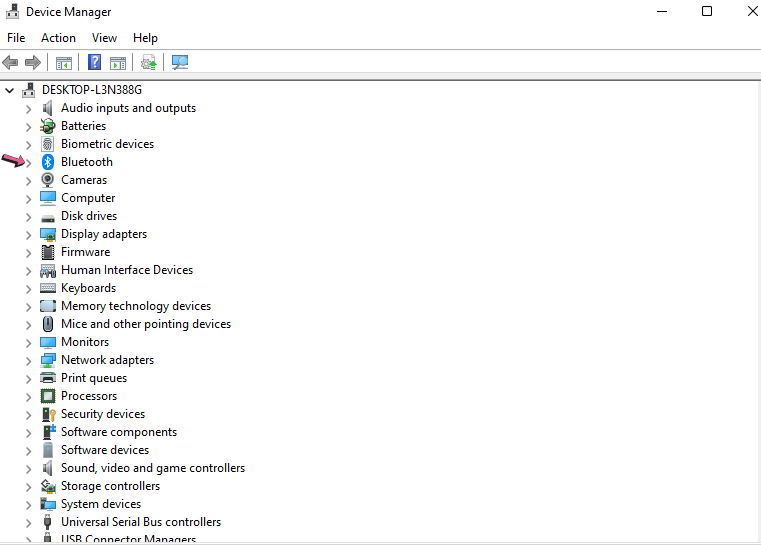Select Audio inputs and outputs label
The height and width of the screenshot is (545, 761).
pyautogui.click(x=129, y=108)
